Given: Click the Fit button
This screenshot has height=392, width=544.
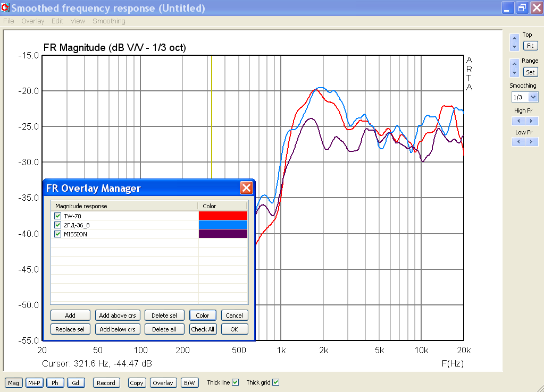Looking at the screenshot, I should tap(531, 46).
